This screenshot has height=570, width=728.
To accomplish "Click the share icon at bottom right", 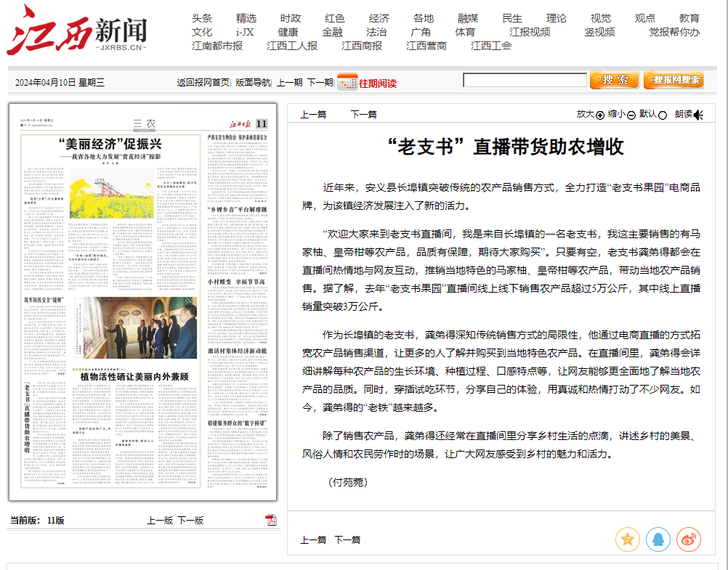I will tap(688, 540).
